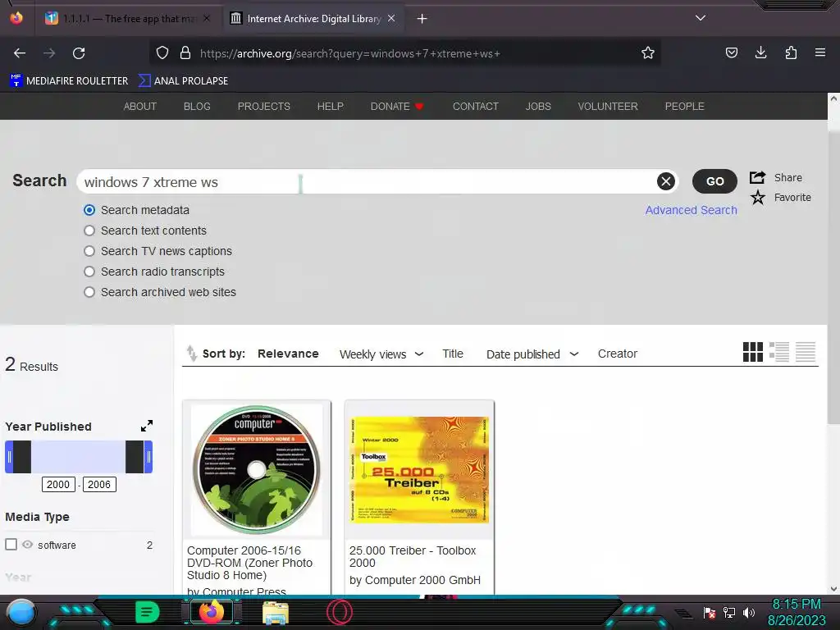
Task: Switch to the 1.1.1.1 tab
Action: click(x=127, y=18)
